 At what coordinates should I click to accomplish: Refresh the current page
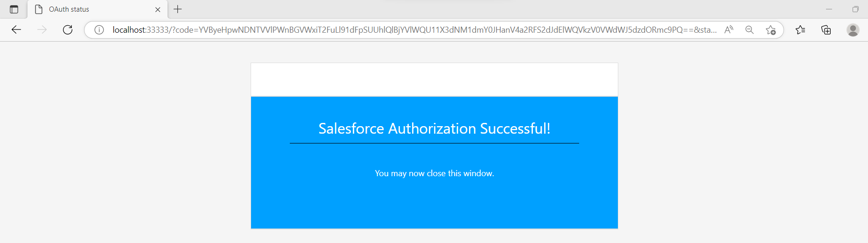(x=68, y=30)
